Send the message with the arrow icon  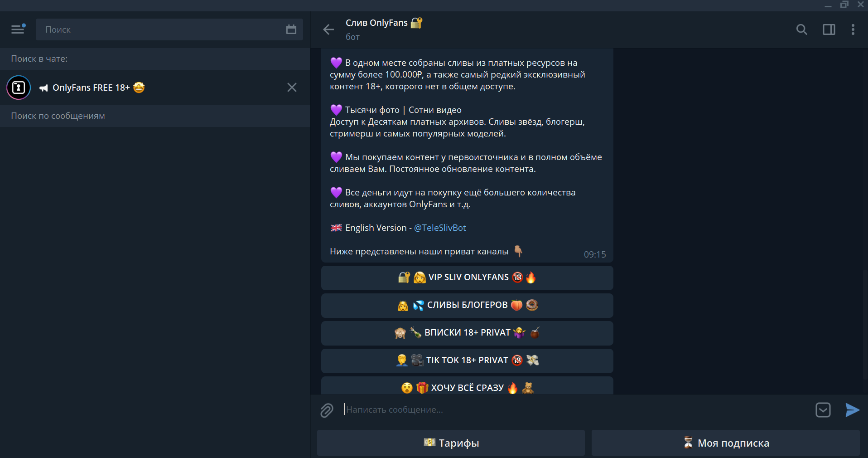[x=852, y=410]
